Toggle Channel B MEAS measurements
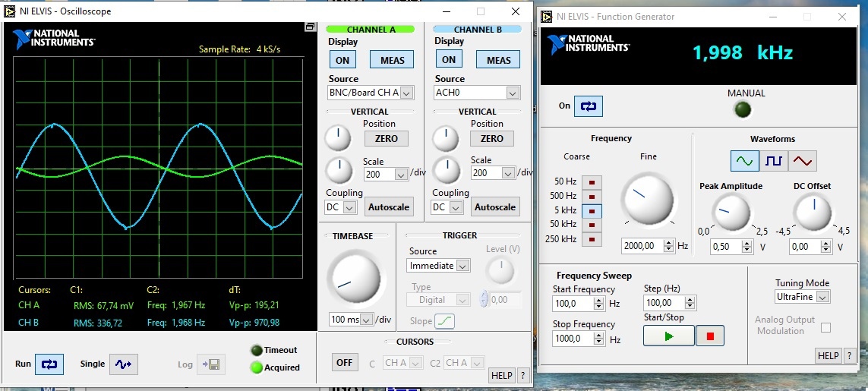 [x=498, y=59]
